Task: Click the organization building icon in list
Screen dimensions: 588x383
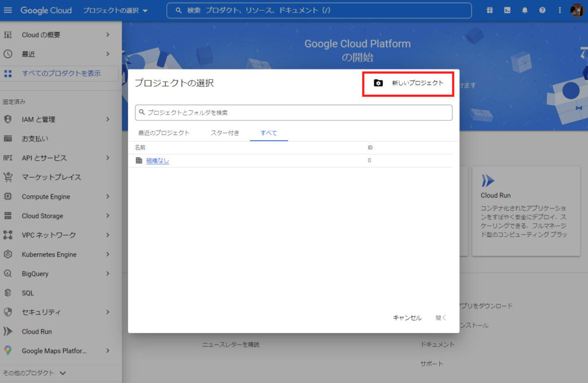Action: pyautogui.click(x=139, y=161)
